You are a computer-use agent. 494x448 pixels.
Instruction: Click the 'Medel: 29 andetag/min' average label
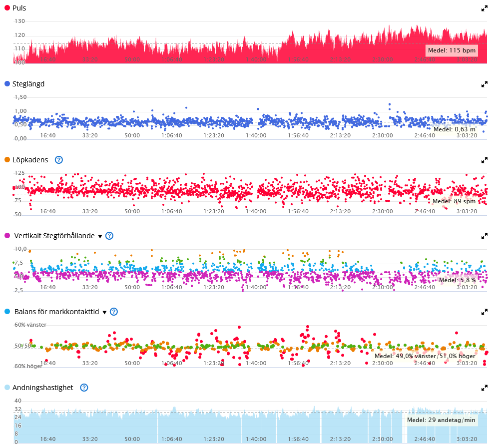(x=441, y=420)
